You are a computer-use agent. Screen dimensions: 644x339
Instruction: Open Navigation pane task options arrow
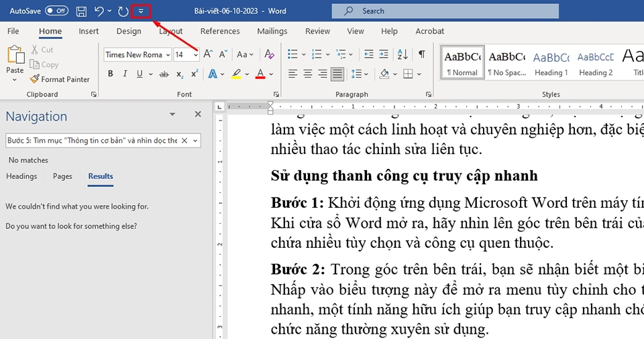coord(172,114)
